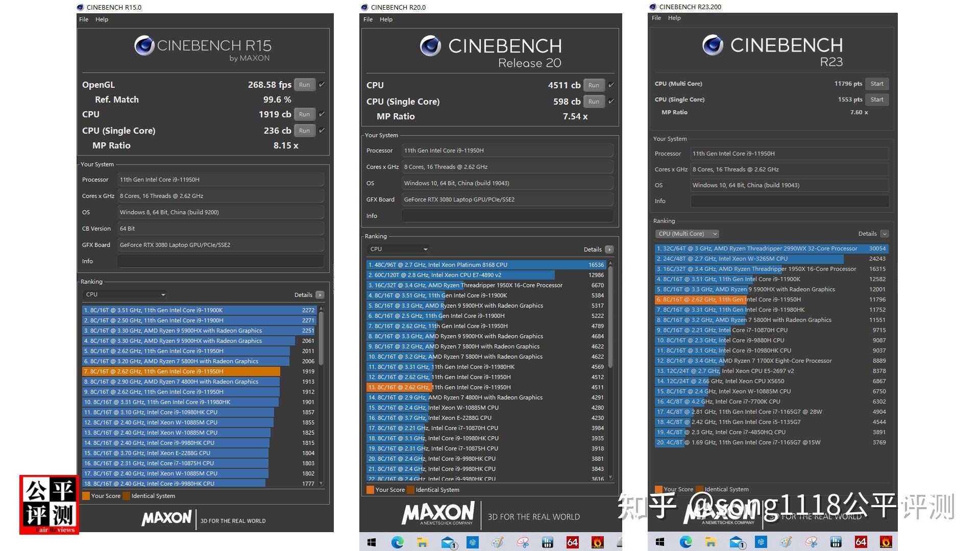
Task: Open the File menu in Cinebench R20
Action: 368,19
